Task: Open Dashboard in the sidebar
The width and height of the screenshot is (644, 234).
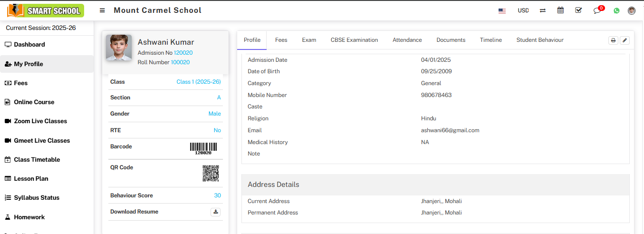Action: click(x=29, y=45)
